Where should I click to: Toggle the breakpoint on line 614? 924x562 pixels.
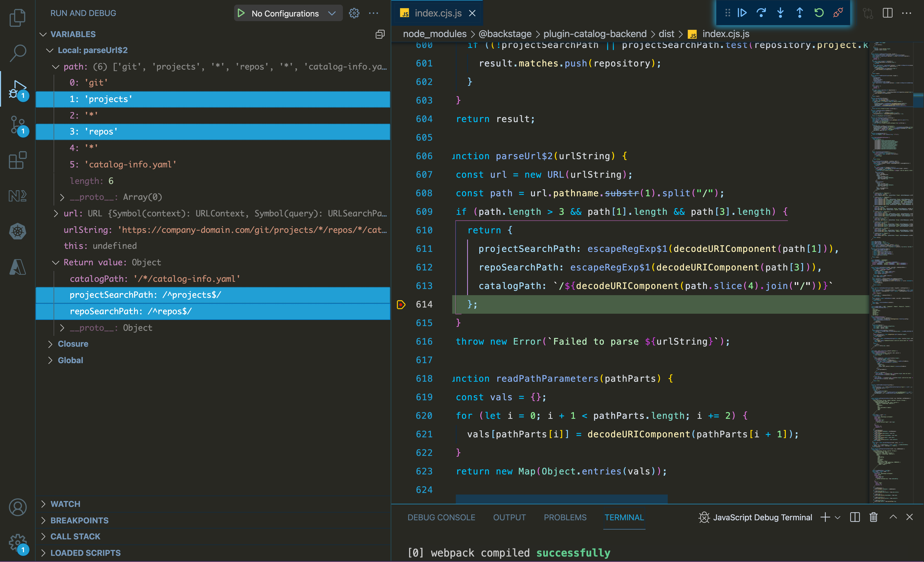tap(401, 305)
